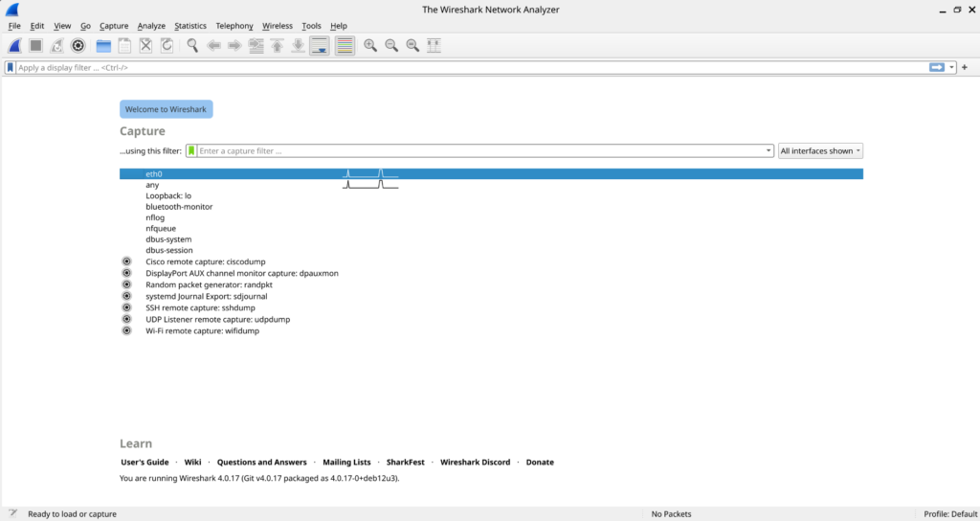This screenshot has width=980, height=521.
Task: Open randpkt interface options gear
Action: coord(127,284)
